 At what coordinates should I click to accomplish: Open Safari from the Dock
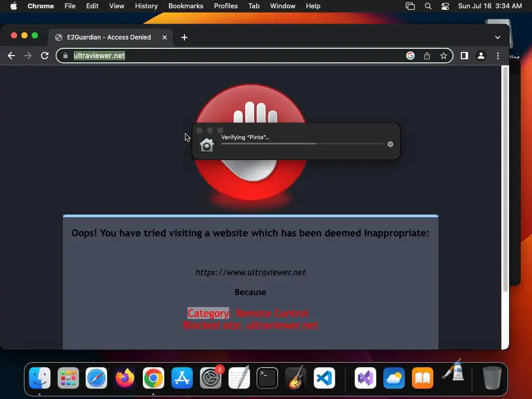click(96, 378)
